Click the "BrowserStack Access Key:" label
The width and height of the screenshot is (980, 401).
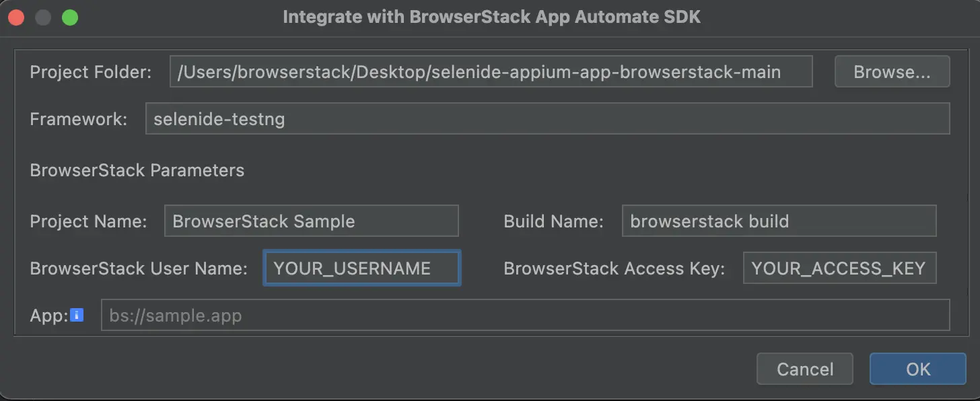(x=614, y=268)
